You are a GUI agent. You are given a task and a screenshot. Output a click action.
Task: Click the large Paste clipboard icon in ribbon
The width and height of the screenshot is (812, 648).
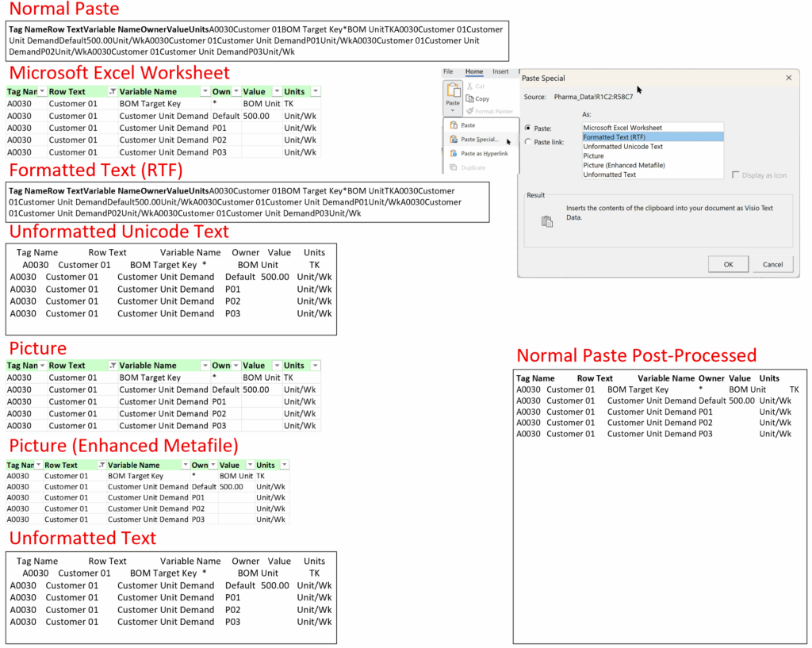453,90
